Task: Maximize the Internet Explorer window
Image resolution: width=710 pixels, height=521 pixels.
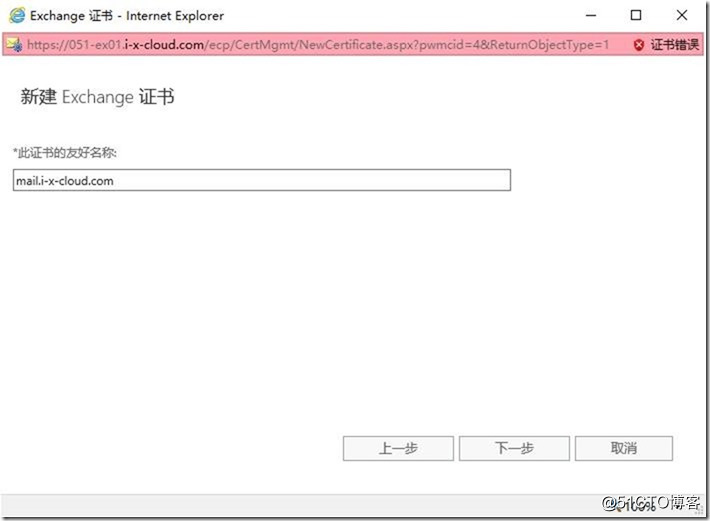Action: pyautogui.click(x=636, y=15)
